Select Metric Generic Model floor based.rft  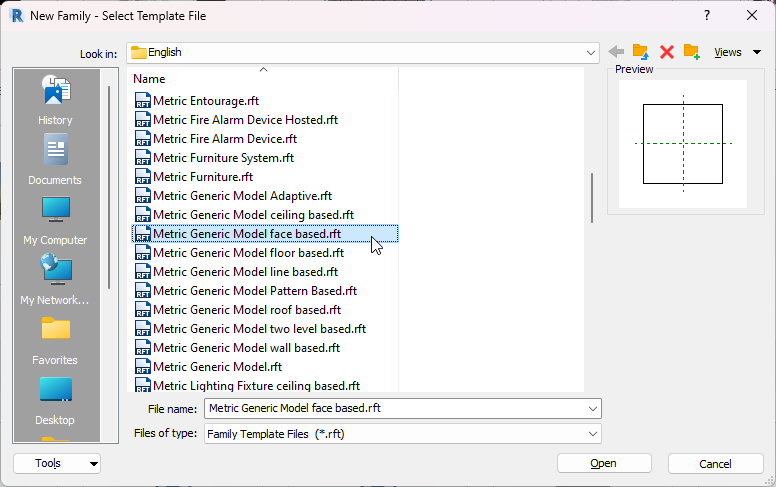(248, 253)
